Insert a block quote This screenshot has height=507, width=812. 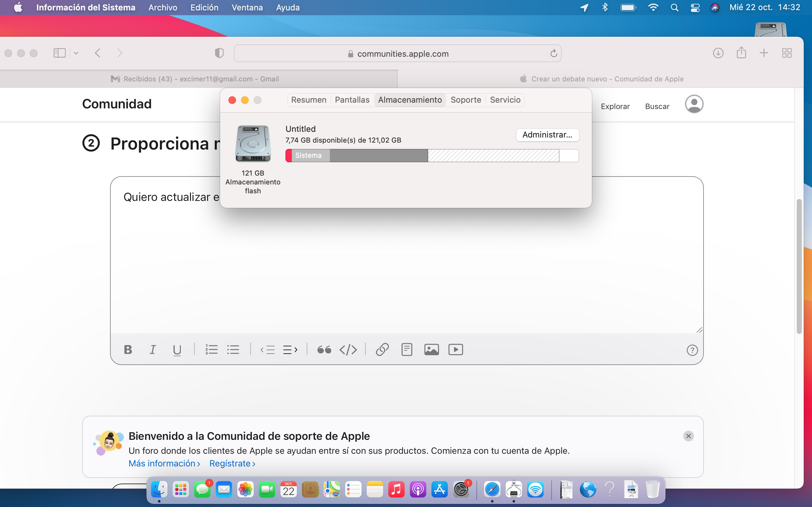click(x=324, y=350)
